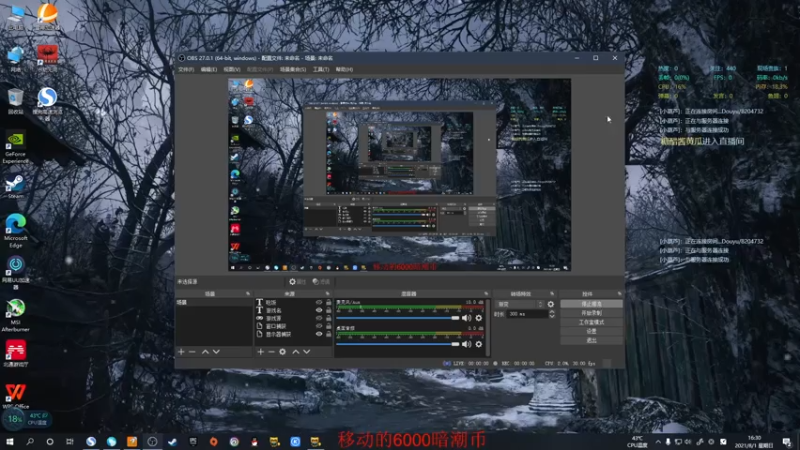Toggle visibility of 显示器捕获 source

319,334
